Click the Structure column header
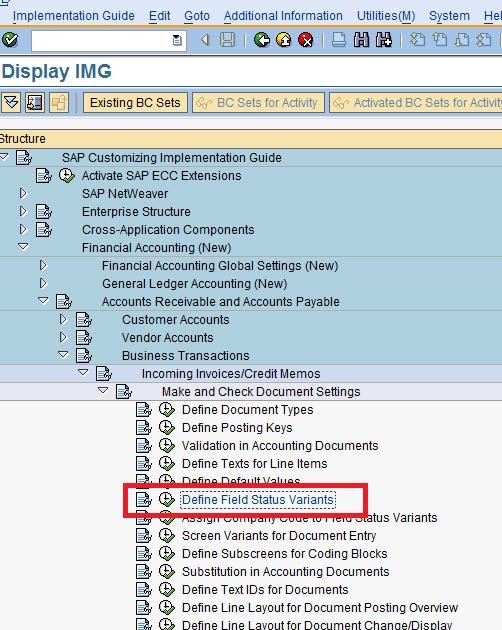502x630 pixels. pyautogui.click(x=251, y=139)
